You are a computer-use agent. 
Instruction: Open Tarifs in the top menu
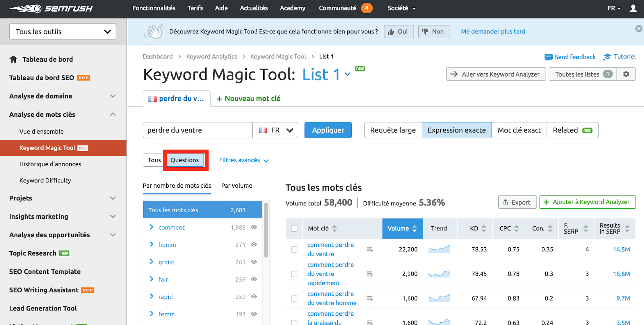click(x=195, y=8)
